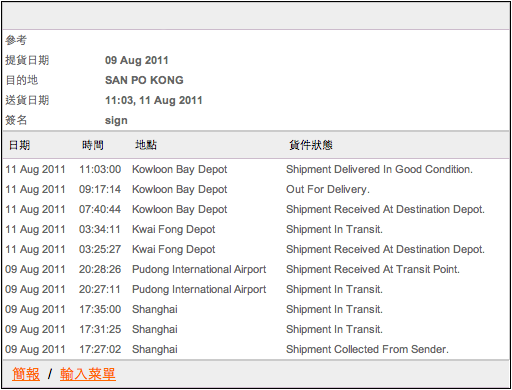Select the 03:34:11 Kwai Fong Depot entry
This screenshot has width=512, height=390.
point(256,229)
